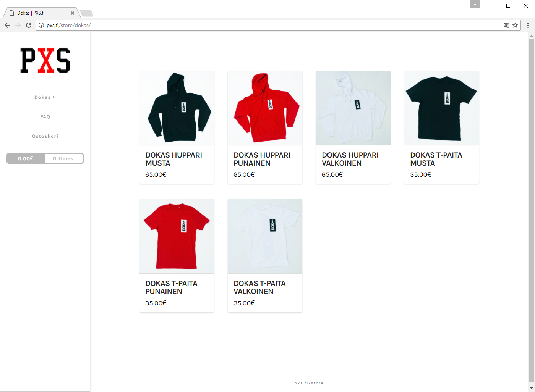The height and width of the screenshot is (392, 535).
Task: Open the Google Translate icon in address bar
Action: click(x=506, y=25)
